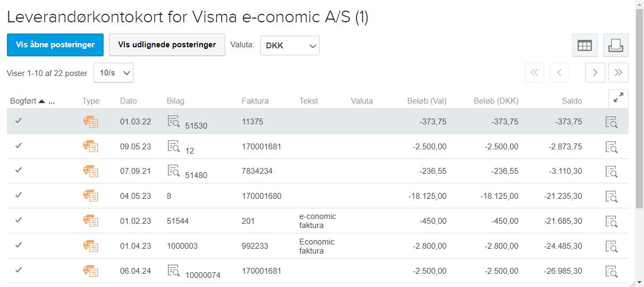
Task: Open voucher document icon for bilag 10000074
Action: click(x=174, y=270)
